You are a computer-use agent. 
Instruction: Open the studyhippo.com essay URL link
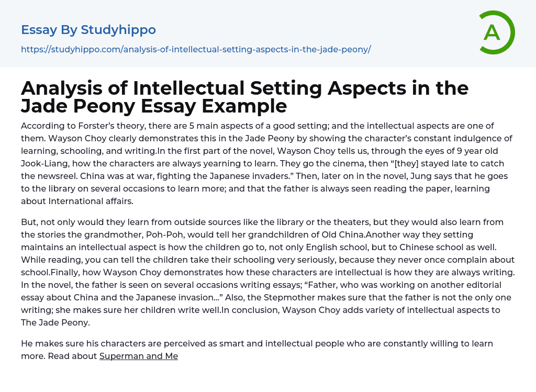196,49
